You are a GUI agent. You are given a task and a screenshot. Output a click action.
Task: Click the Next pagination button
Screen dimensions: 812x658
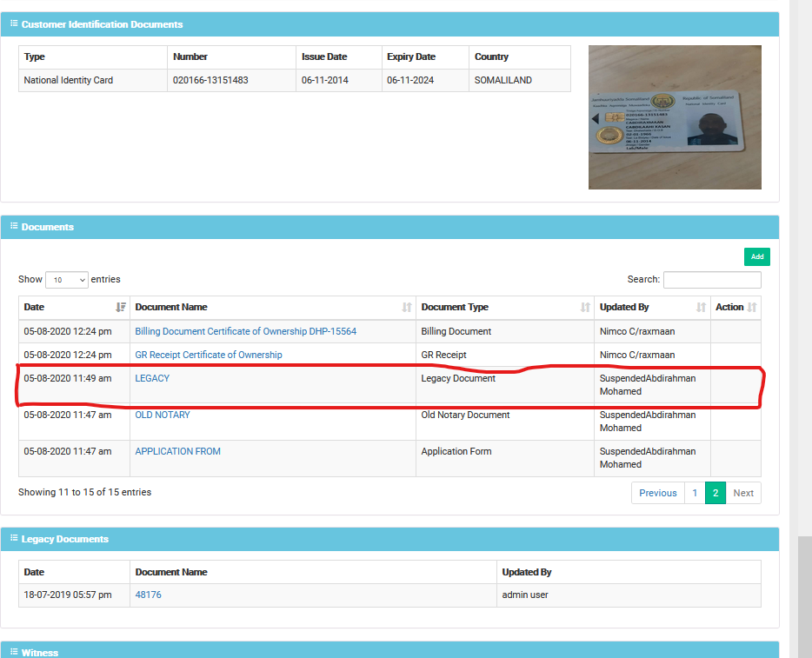point(743,493)
